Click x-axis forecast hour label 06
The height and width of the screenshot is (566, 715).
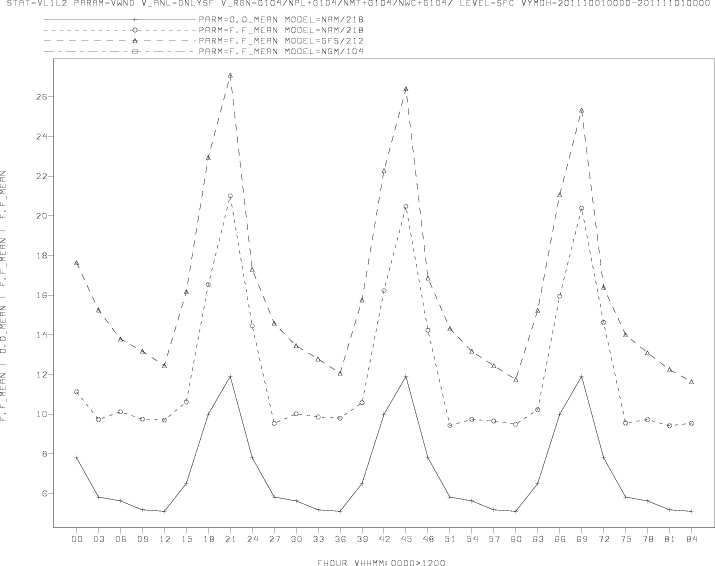(120, 539)
